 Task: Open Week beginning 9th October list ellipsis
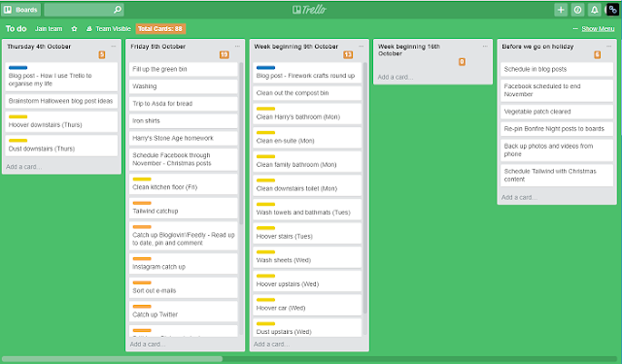click(x=361, y=47)
